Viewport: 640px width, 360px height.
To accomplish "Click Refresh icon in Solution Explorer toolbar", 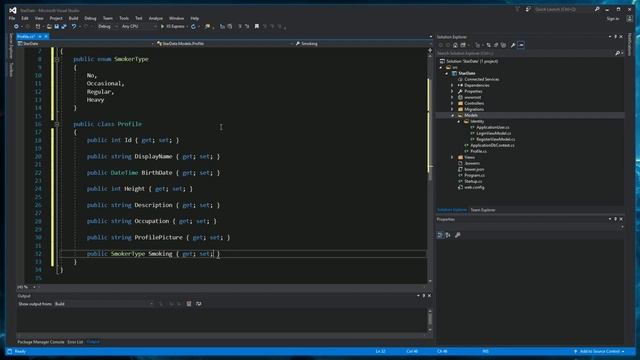I will (488, 45).
